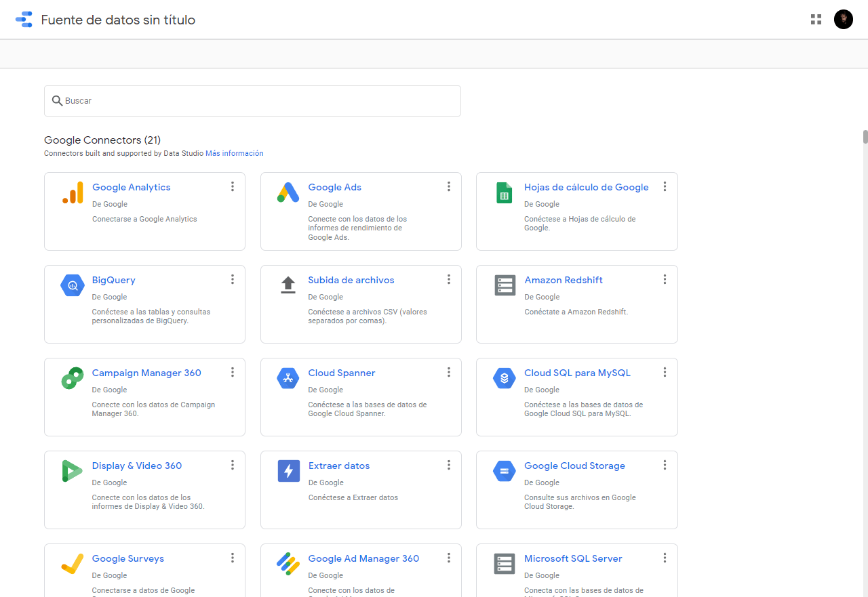This screenshot has height=597, width=868.
Task: Select the Cloud Spanner connector title
Action: click(x=342, y=373)
